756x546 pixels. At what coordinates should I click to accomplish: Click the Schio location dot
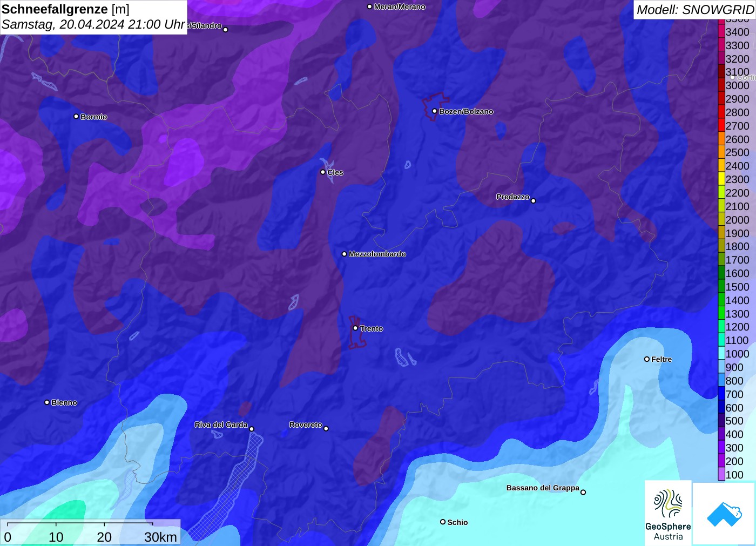point(443,522)
